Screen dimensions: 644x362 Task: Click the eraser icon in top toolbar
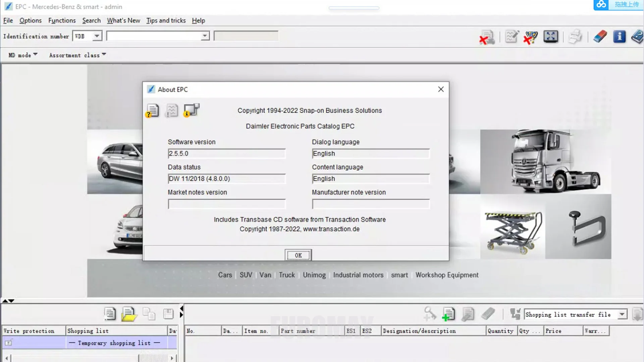[600, 36]
